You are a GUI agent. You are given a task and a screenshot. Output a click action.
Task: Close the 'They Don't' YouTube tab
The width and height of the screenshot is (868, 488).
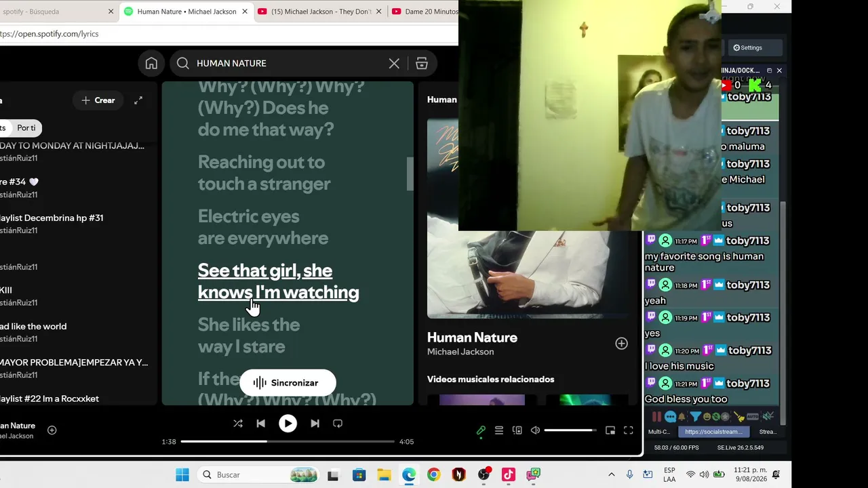(378, 12)
